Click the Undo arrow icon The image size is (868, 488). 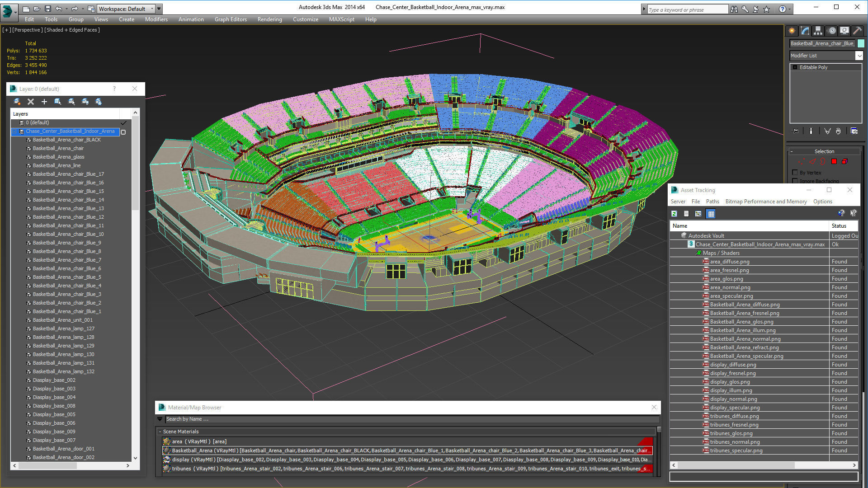coord(59,9)
